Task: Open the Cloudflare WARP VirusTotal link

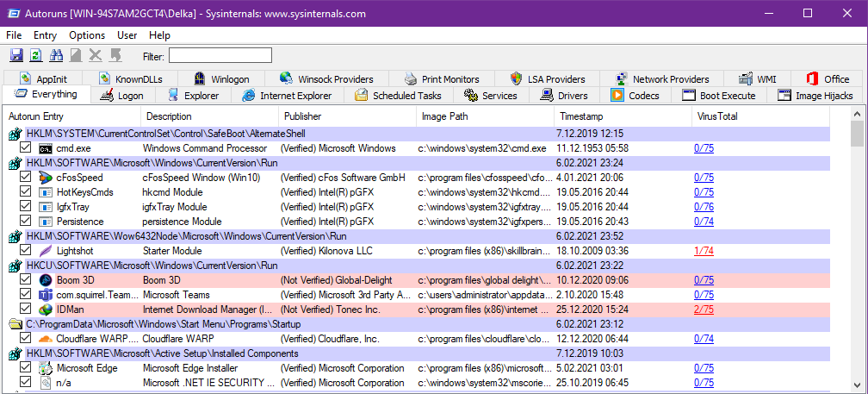Action: coord(704,339)
